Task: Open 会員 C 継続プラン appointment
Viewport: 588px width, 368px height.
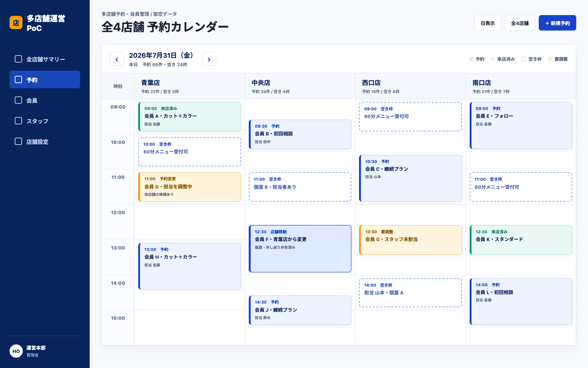Action: tap(410, 178)
